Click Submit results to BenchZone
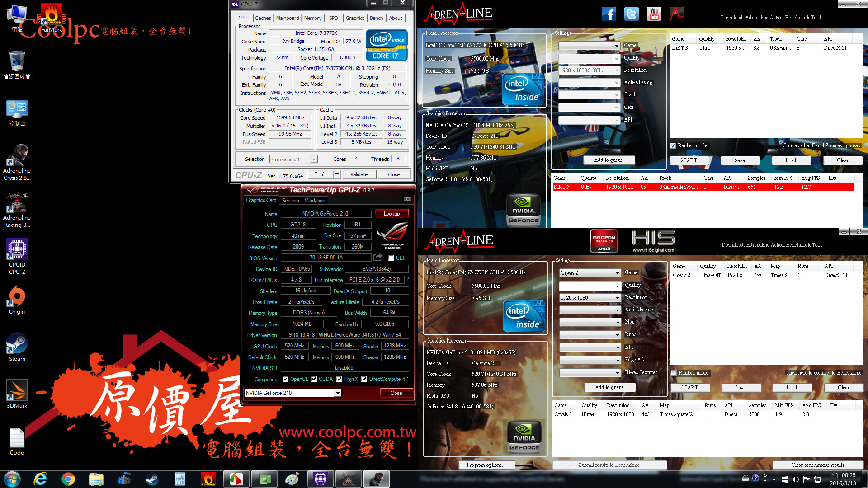868x488 pixels. 609,465
